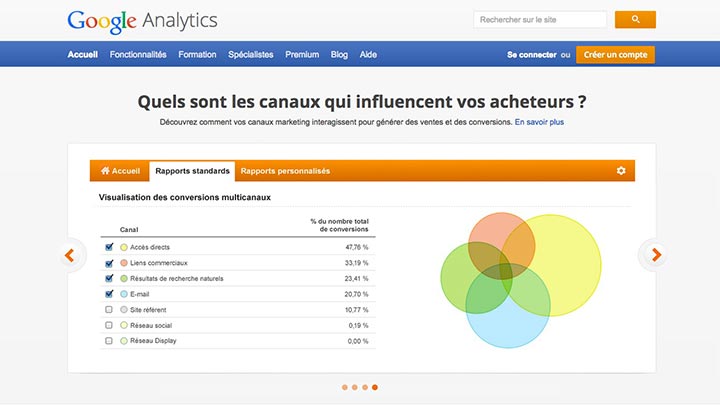Switch to Rapports personnalisés tab
The image size is (720, 406).
coord(285,171)
